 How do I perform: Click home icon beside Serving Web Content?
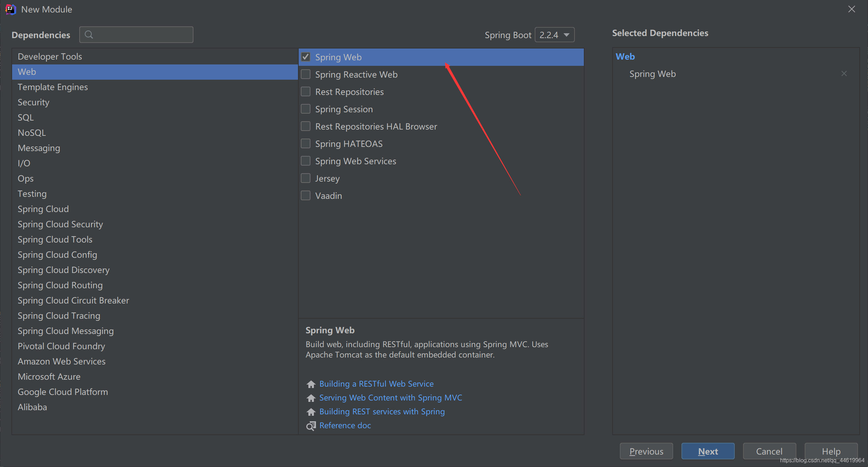tap(311, 398)
